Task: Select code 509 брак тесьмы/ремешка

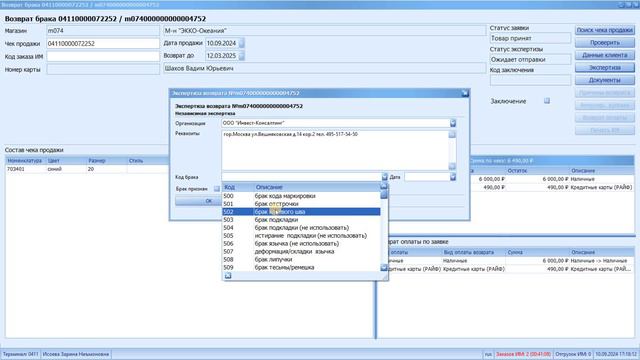Action: tap(301, 267)
